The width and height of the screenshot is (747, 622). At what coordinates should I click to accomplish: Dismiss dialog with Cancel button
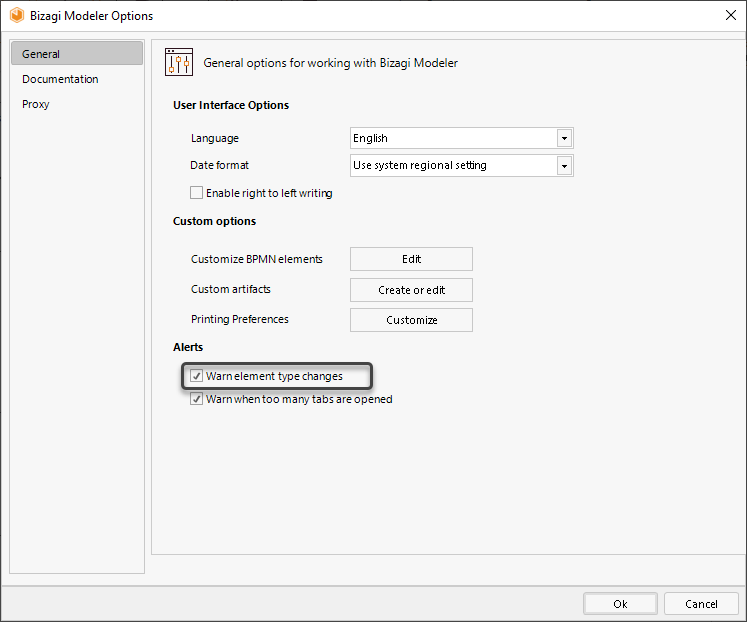[x=701, y=604]
